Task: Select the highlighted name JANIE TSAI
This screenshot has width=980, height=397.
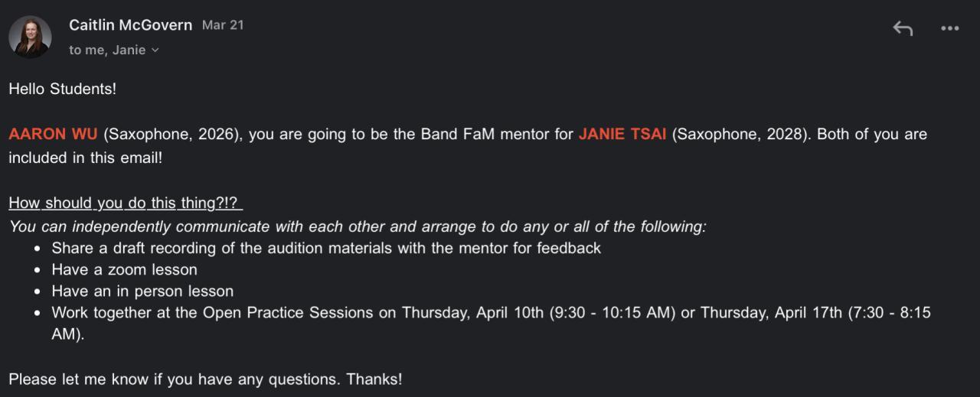Action: (622, 135)
